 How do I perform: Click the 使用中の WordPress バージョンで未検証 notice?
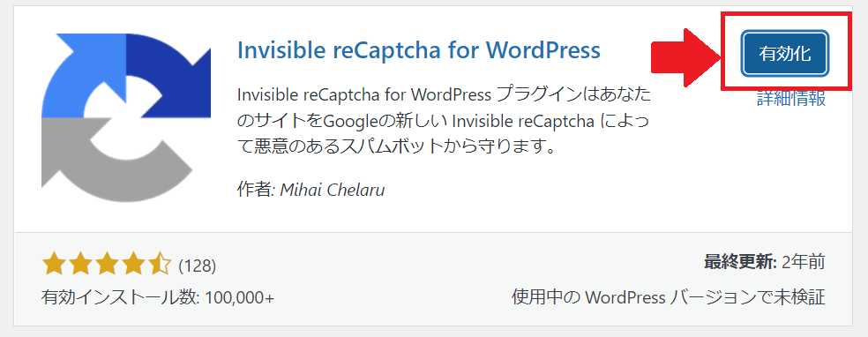[x=668, y=297]
